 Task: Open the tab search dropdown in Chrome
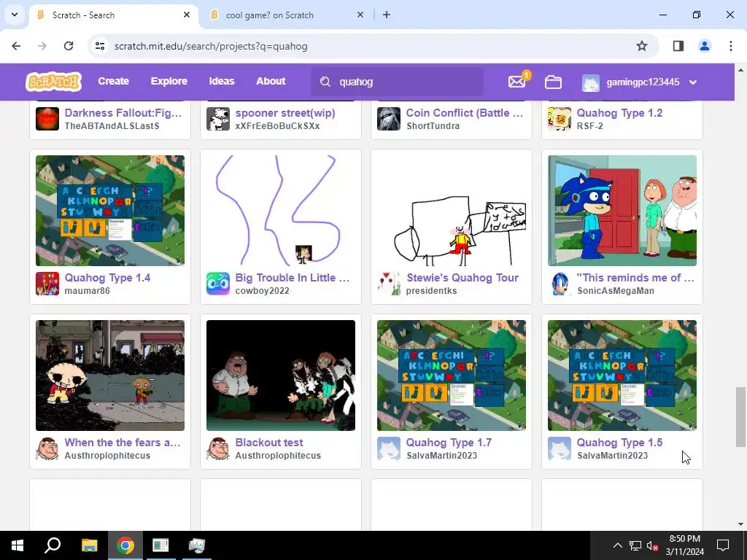coord(15,15)
